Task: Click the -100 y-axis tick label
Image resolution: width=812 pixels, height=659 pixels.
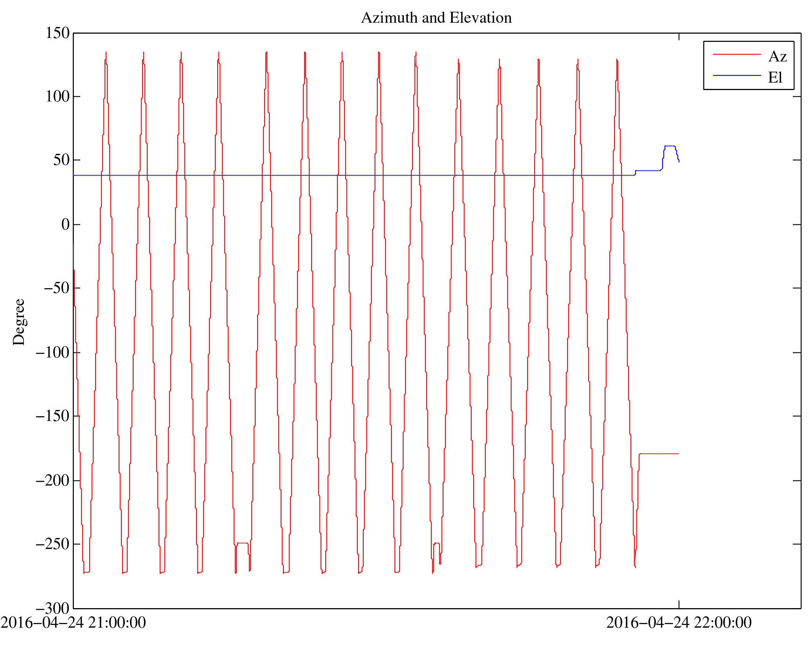Action: pyautogui.click(x=53, y=353)
